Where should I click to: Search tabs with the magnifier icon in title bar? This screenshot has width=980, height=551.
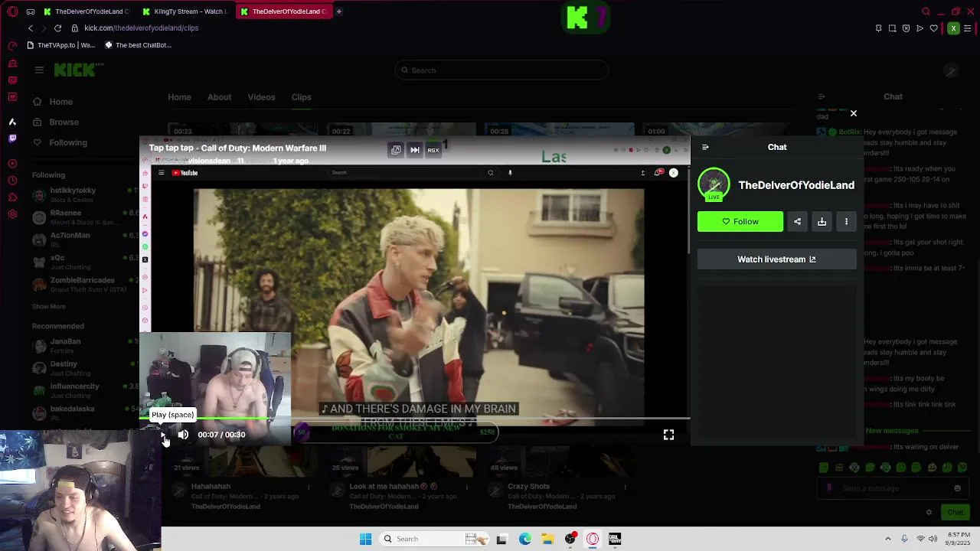926,11
